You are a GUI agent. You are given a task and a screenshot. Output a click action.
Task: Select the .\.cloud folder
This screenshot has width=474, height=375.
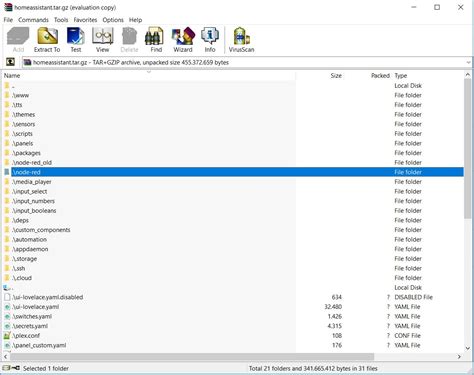22,278
